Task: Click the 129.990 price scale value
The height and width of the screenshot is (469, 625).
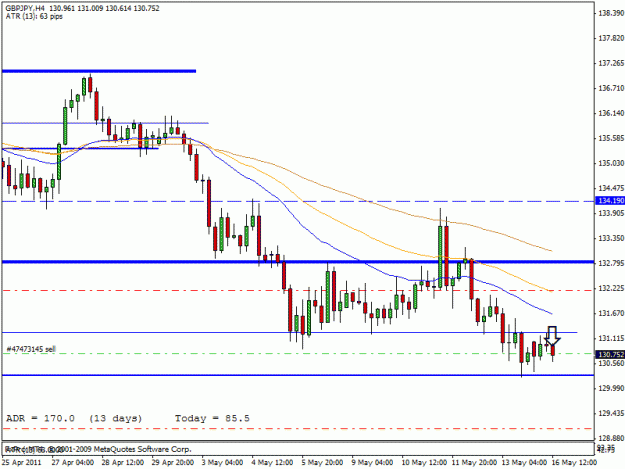Action: pyautogui.click(x=611, y=388)
